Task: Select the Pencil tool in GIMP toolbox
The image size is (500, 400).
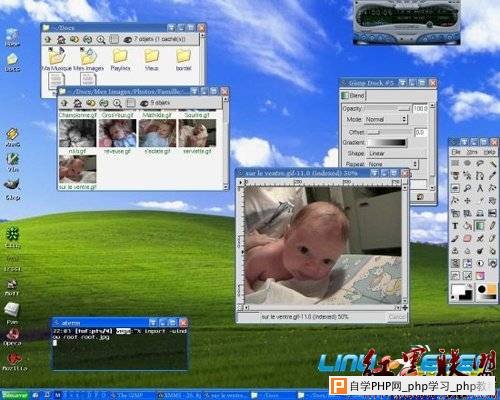Action: (x=492, y=226)
